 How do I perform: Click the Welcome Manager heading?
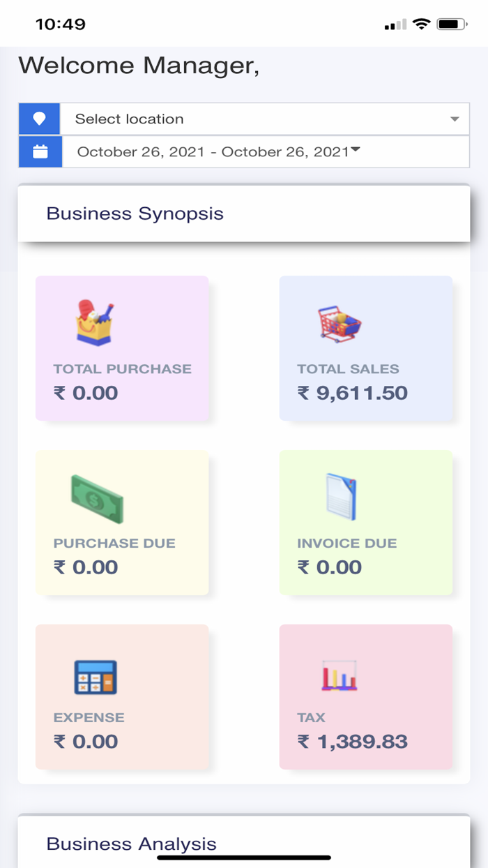[x=138, y=66]
